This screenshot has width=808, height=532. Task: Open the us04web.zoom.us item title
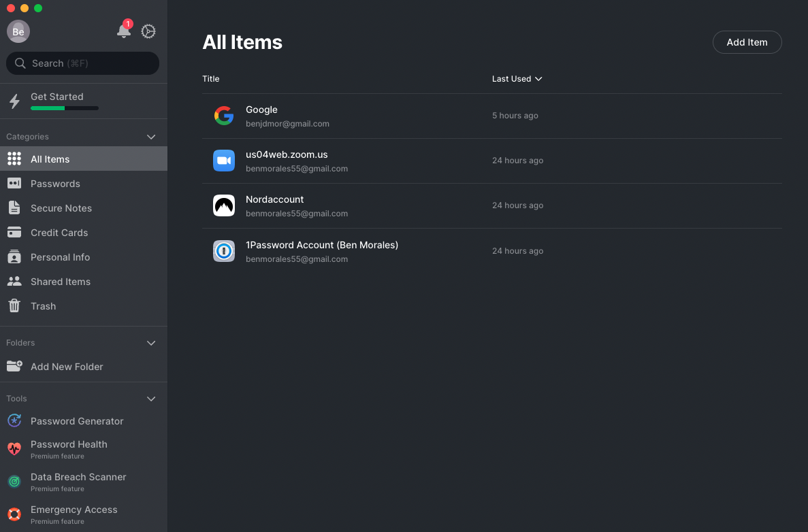click(x=287, y=154)
